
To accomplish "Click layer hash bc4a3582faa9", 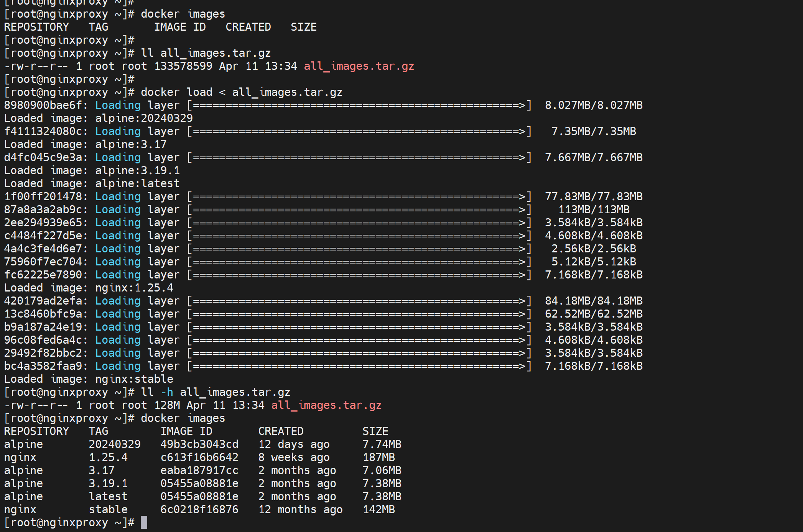I will click(x=43, y=366).
